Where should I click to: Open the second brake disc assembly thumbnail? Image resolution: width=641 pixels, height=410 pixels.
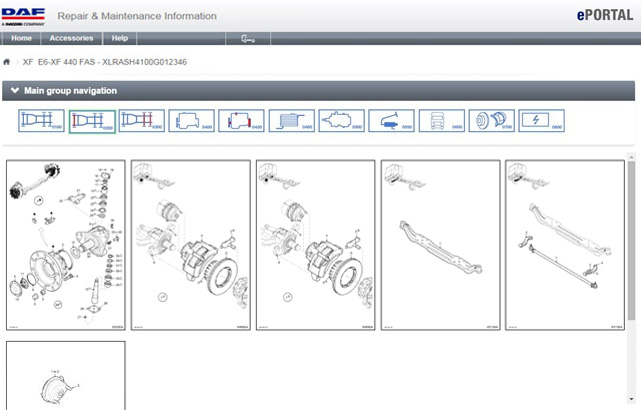(316, 245)
